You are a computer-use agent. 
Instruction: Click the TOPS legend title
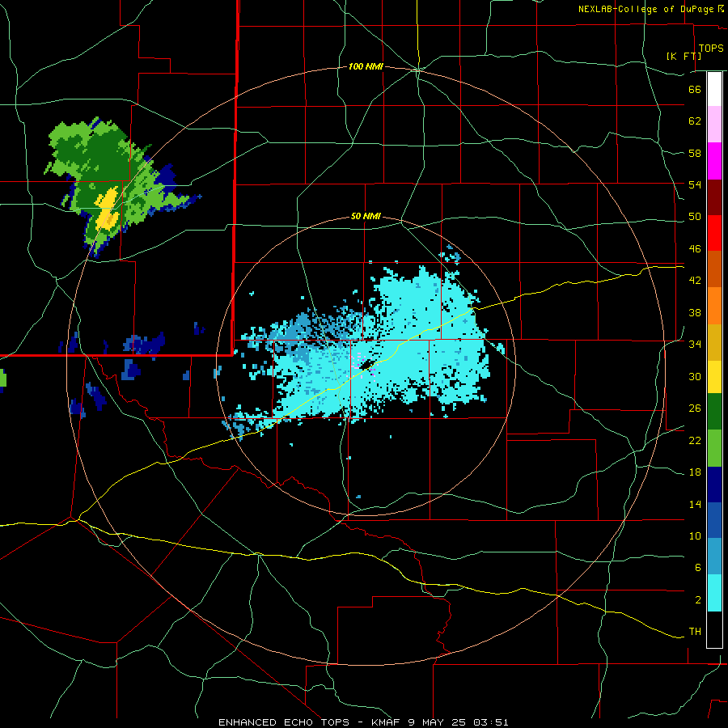click(711, 49)
